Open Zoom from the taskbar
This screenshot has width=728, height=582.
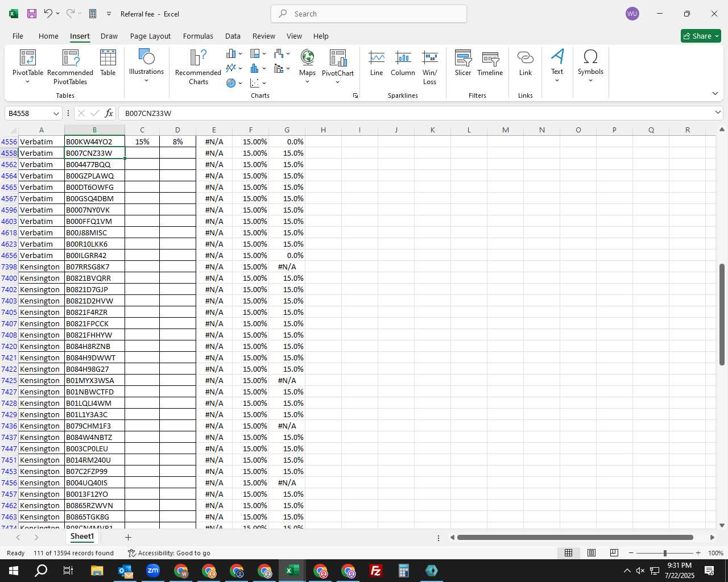pyautogui.click(x=153, y=571)
